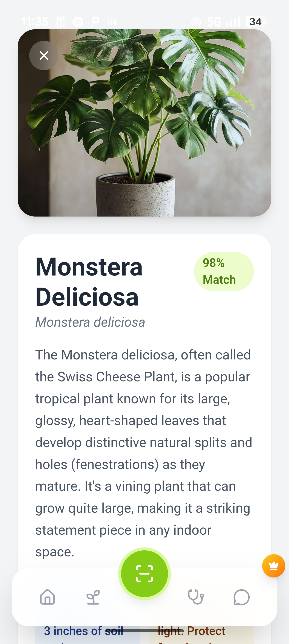The image size is (289, 644).
Task: Tap the 11:35 clock display
Action: pos(35,21)
